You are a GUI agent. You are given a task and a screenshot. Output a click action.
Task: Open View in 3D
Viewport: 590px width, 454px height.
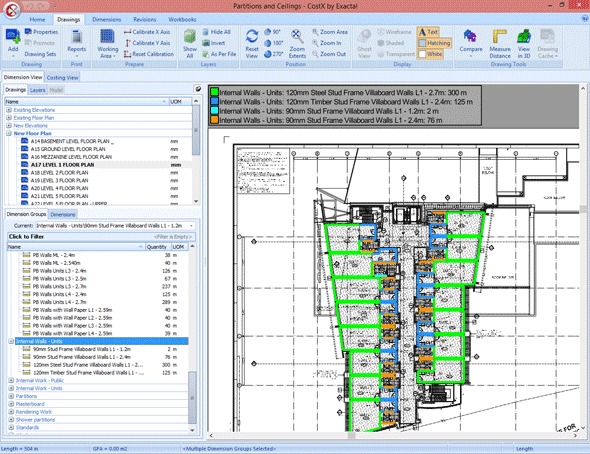pos(524,43)
